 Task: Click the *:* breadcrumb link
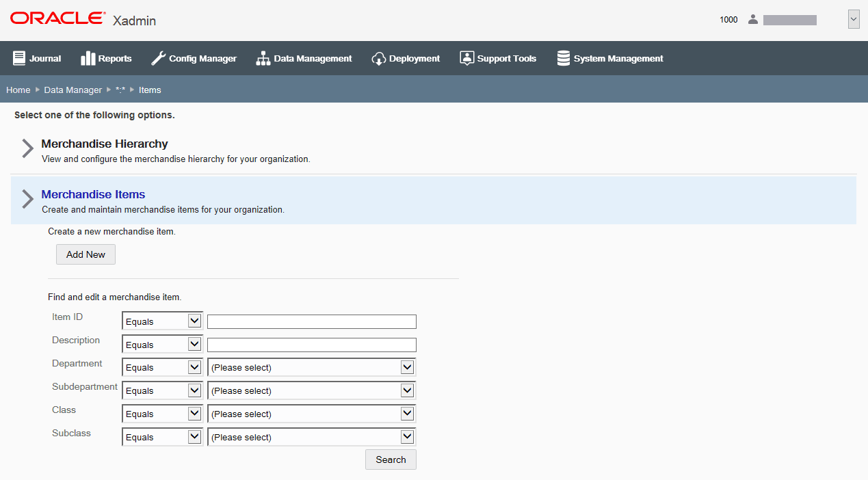120,90
